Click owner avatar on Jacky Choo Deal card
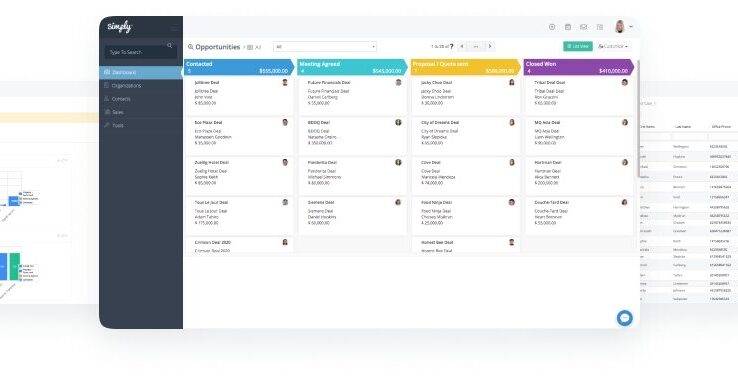The image size is (738, 377). tap(512, 82)
